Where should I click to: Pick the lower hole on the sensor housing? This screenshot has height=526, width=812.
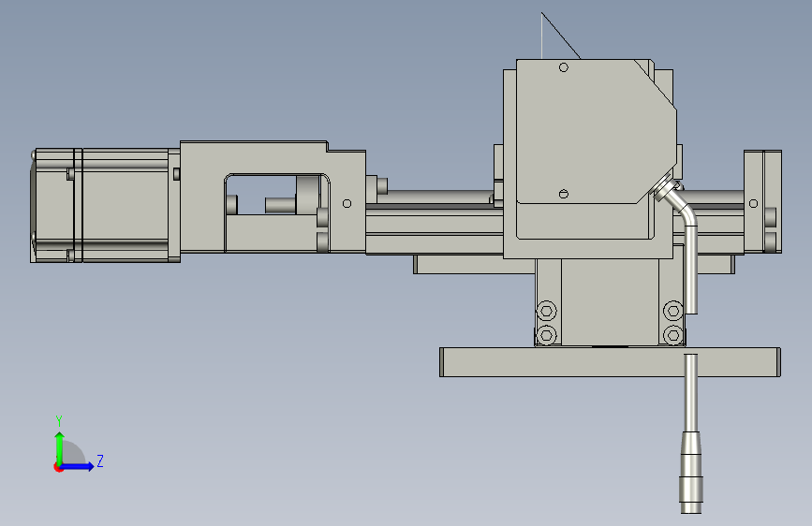pos(564,194)
